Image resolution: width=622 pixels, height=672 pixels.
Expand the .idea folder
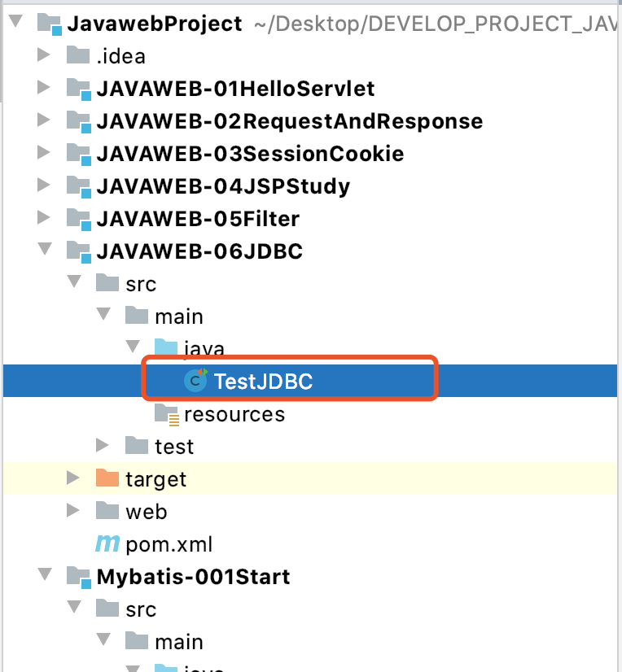[45, 55]
